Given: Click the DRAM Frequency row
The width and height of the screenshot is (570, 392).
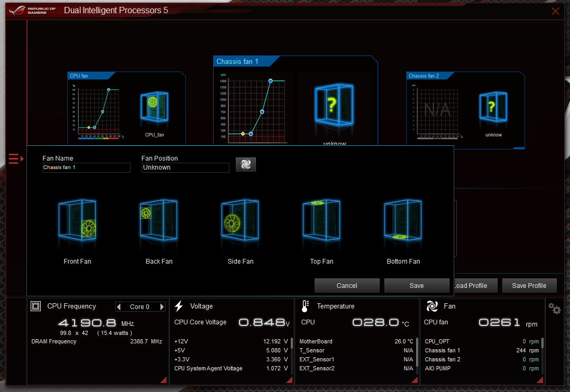Looking at the screenshot, I should click(x=97, y=341).
